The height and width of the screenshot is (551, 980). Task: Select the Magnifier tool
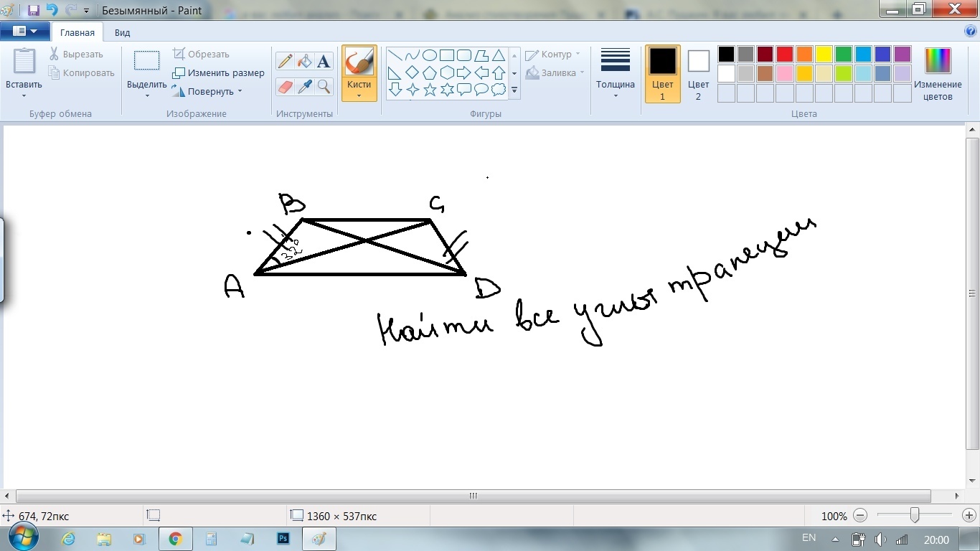click(324, 87)
